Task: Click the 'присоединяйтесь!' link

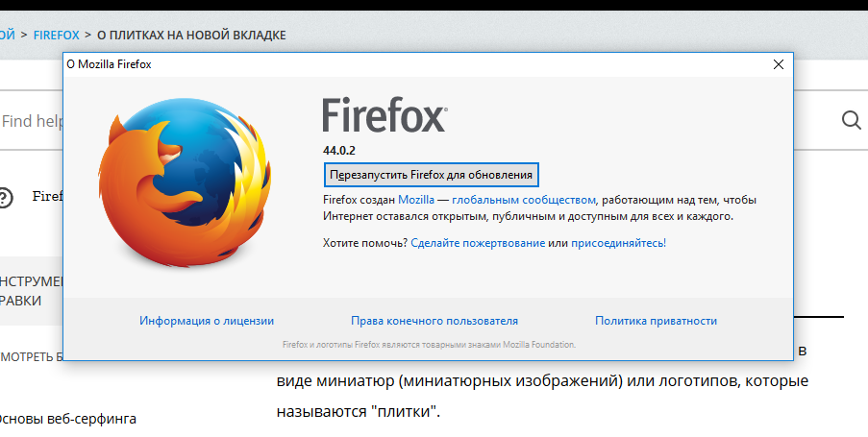Action: point(618,243)
